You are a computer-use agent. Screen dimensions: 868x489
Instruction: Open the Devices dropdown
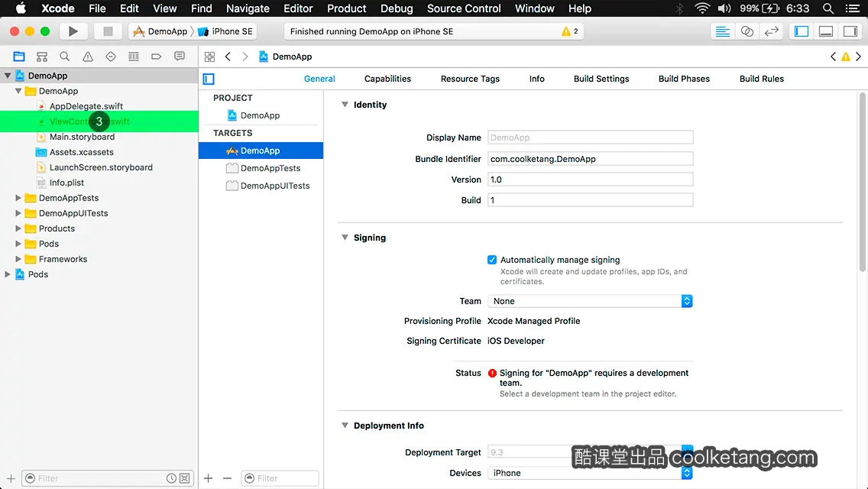pyautogui.click(x=590, y=473)
